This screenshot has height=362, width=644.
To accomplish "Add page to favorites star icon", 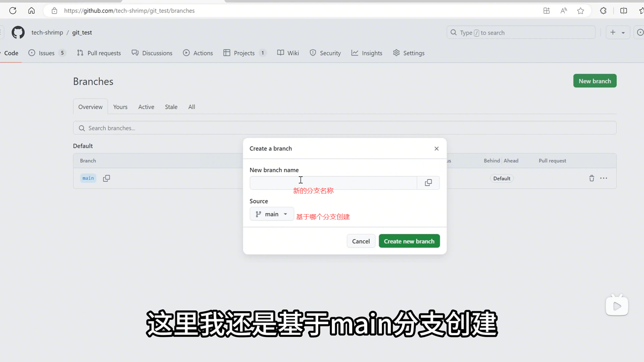I will (581, 11).
